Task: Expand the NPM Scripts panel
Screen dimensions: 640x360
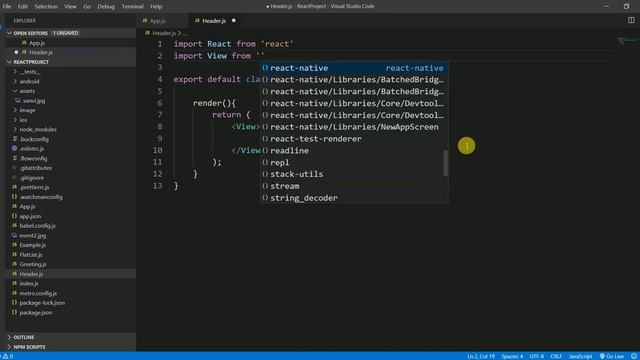Action: click(9, 347)
